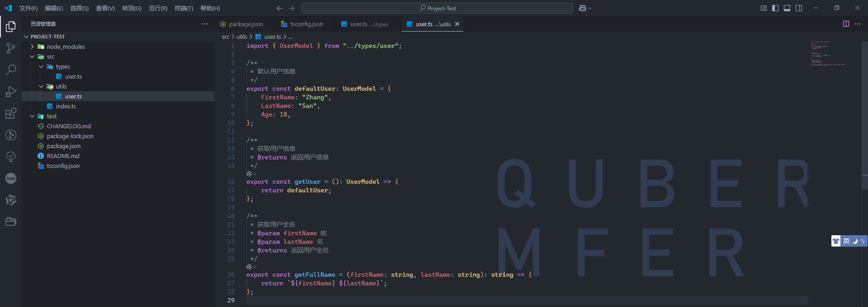The image size is (868, 307).
Task: Expand the node_modules folder
Action: [x=32, y=47]
